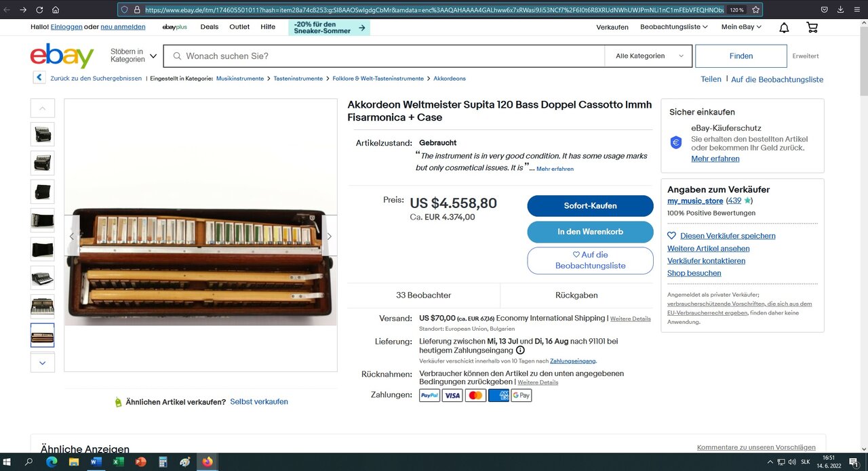
Task: Click delivery info circle icon
Action: click(520, 350)
